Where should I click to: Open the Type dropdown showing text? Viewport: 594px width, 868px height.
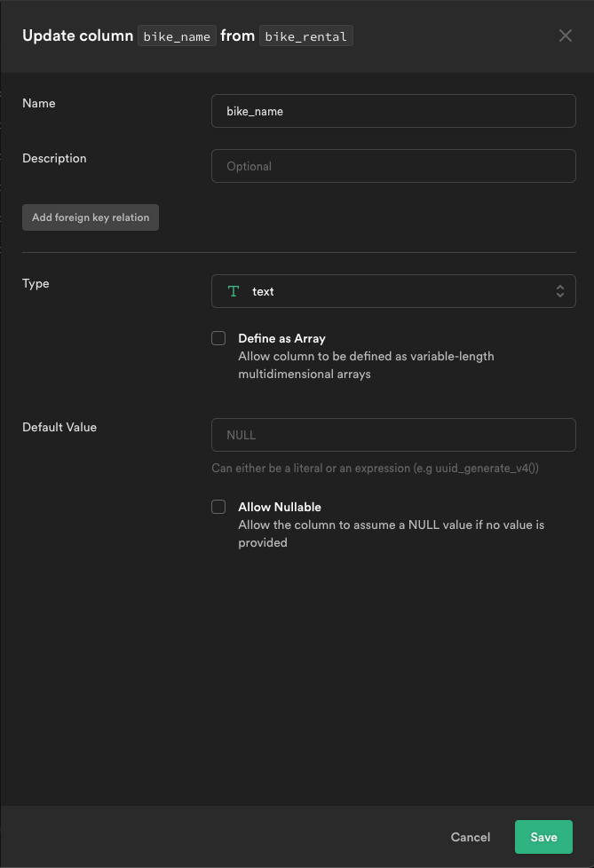[393, 291]
